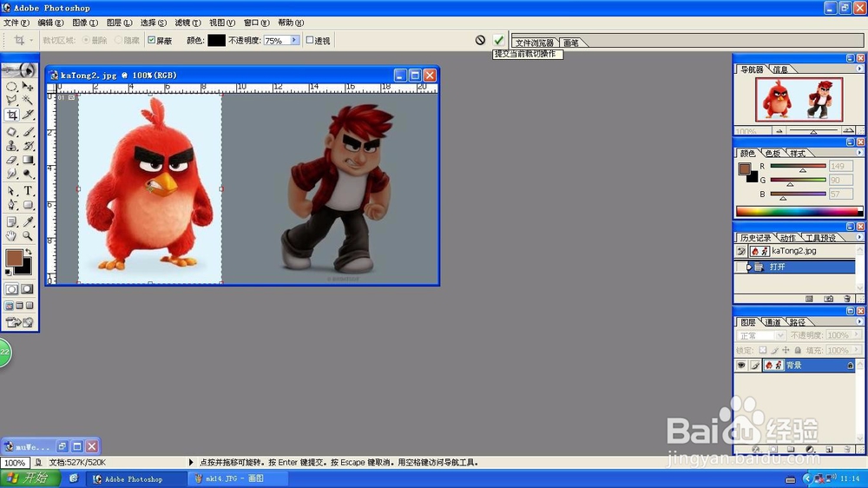Screen dimensions: 868x488
Task: Open the 文件浏览器 file browser tab
Action: coord(534,43)
